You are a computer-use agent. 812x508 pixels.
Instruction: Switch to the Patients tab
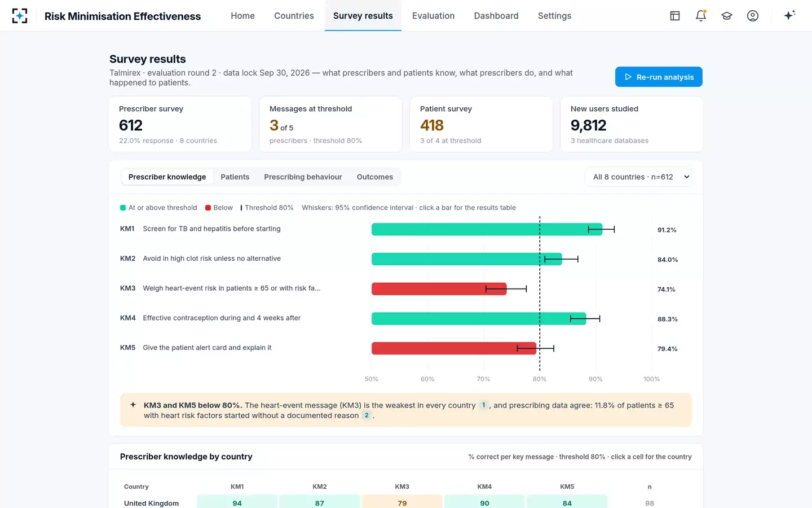click(235, 177)
